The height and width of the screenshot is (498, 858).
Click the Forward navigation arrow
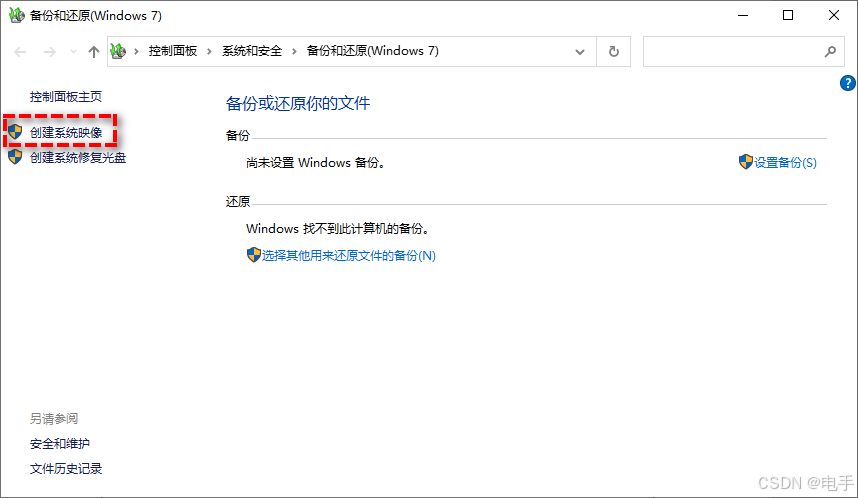[x=49, y=51]
